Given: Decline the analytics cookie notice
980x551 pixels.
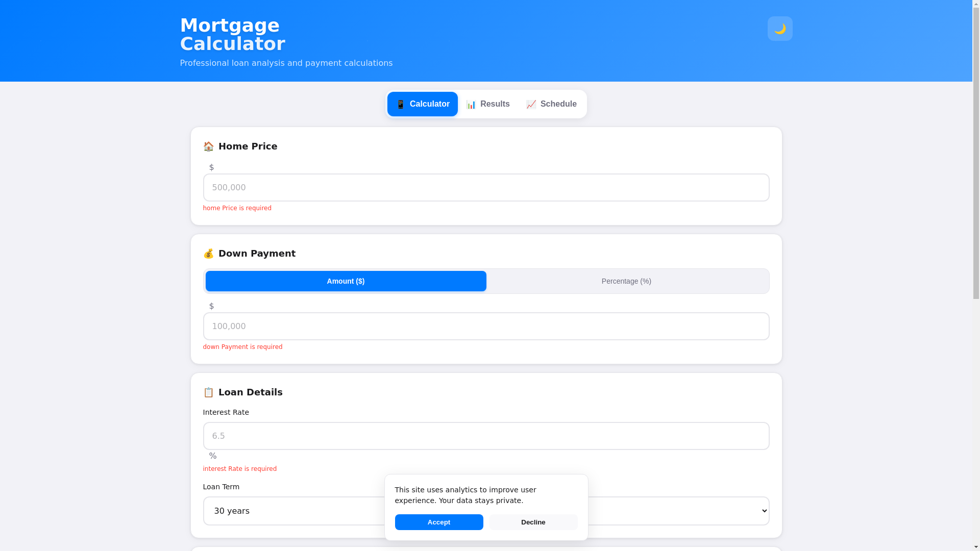Looking at the screenshot, I should 533,522.
